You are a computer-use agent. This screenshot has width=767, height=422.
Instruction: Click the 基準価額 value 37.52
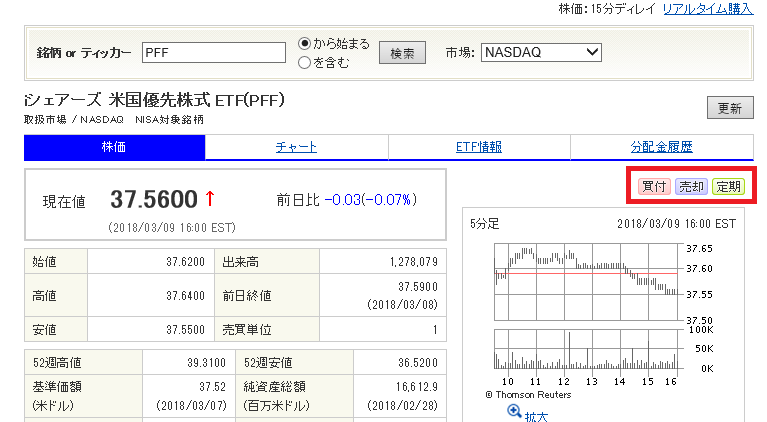pos(212,387)
